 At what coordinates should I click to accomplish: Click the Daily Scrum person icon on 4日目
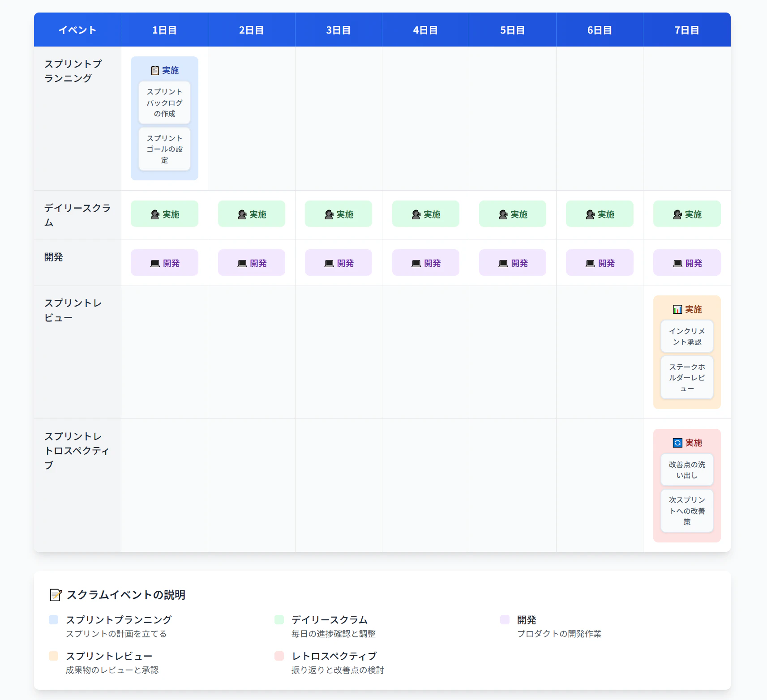coord(416,214)
